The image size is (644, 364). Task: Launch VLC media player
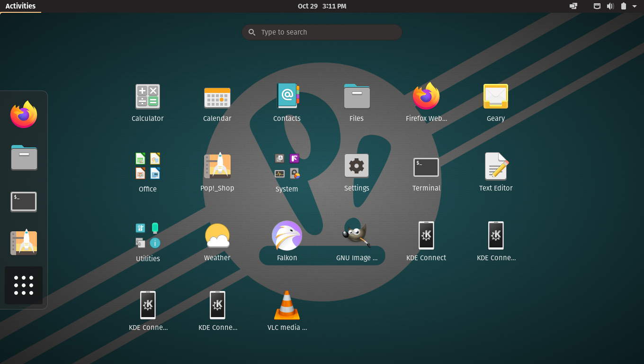point(287,305)
